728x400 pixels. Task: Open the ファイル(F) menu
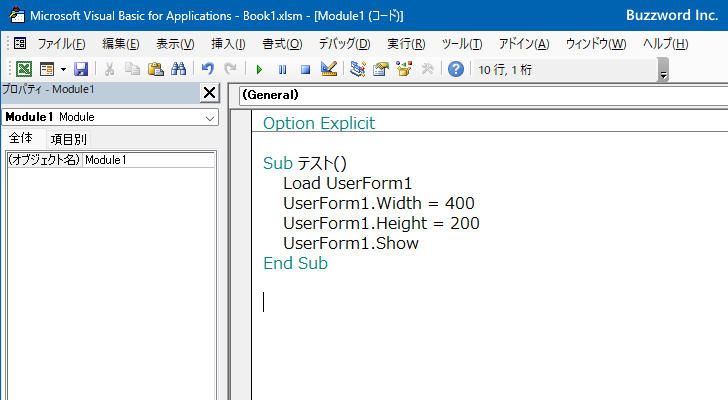pos(61,44)
